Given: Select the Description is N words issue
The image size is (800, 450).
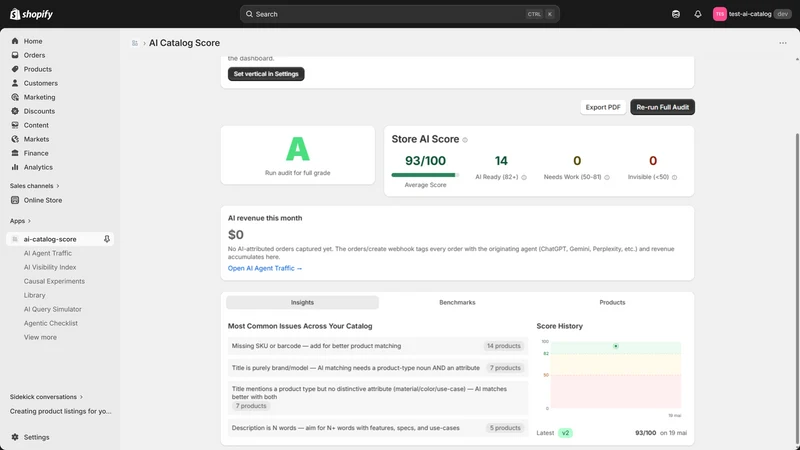Looking at the screenshot, I should tap(378, 428).
